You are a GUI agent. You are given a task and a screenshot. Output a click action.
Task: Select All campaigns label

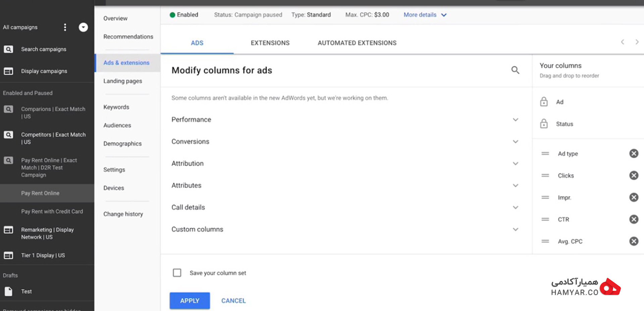(x=20, y=27)
